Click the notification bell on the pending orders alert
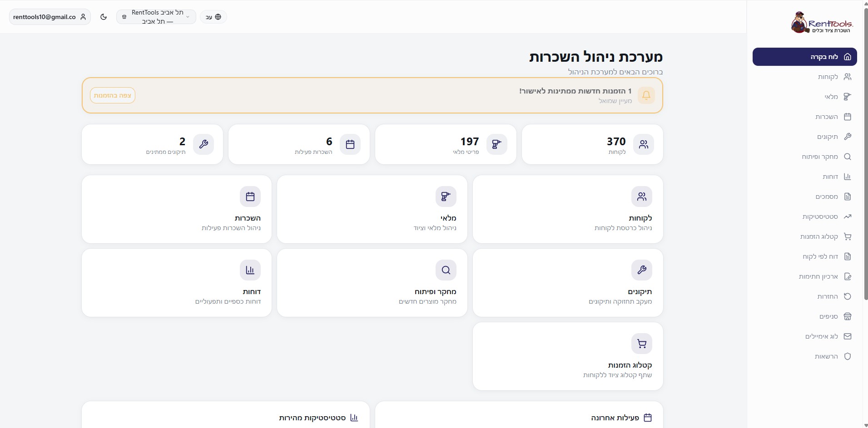 click(647, 95)
